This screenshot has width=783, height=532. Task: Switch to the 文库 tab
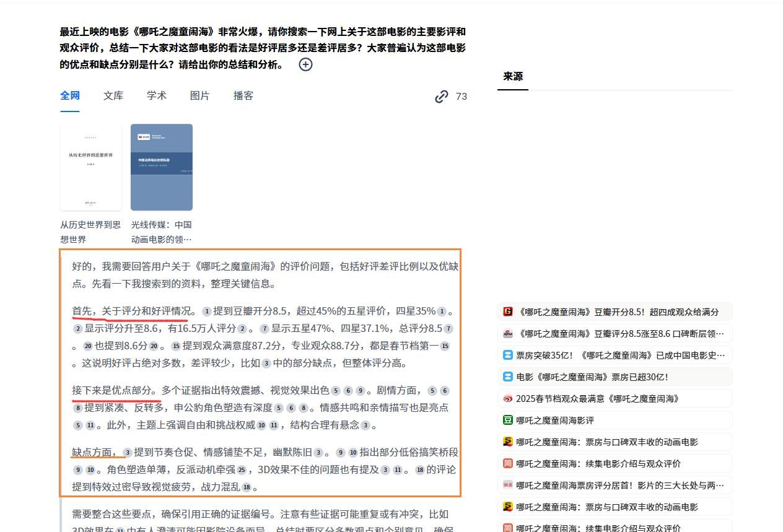point(113,96)
